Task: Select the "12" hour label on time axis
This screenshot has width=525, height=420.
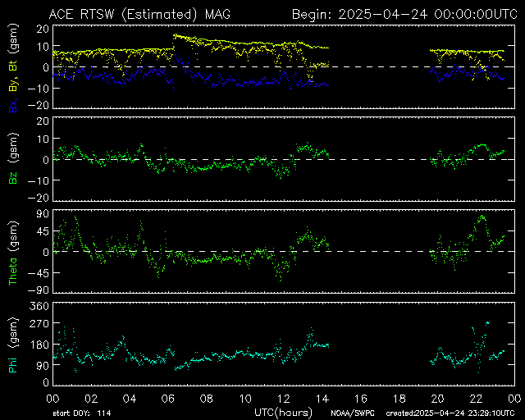Action: click(284, 399)
